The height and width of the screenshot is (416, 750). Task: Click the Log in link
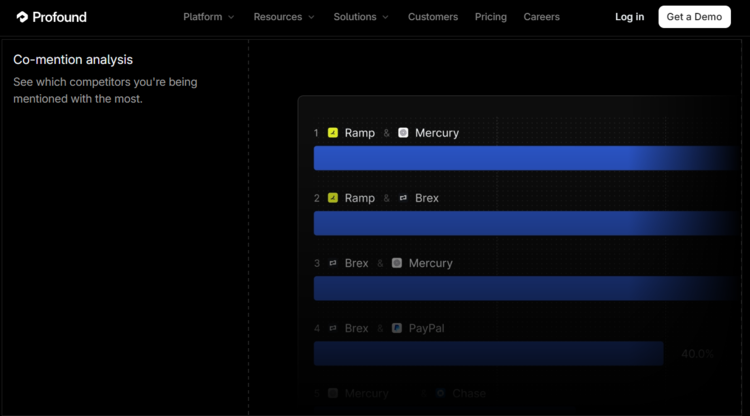point(629,17)
